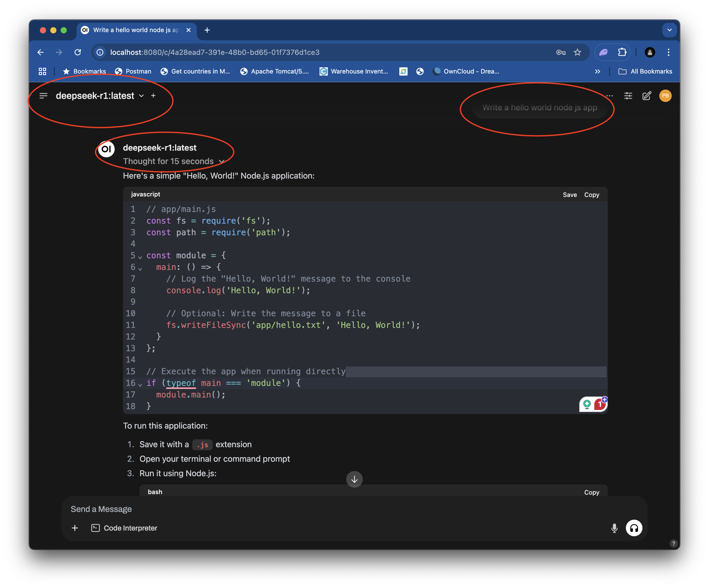Toggle the Code Interpreter option
The height and width of the screenshot is (588, 709).
(124, 528)
